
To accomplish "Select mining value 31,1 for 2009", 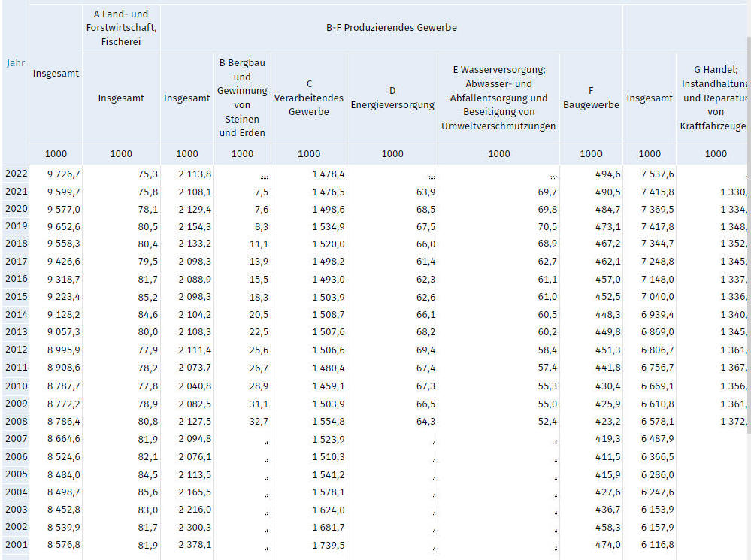I will click(x=259, y=404).
